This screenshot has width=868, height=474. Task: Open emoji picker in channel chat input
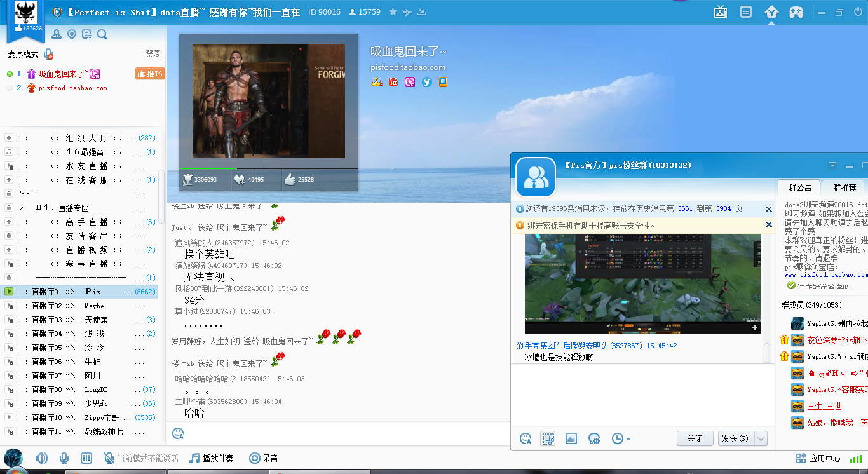pos(179,433)
